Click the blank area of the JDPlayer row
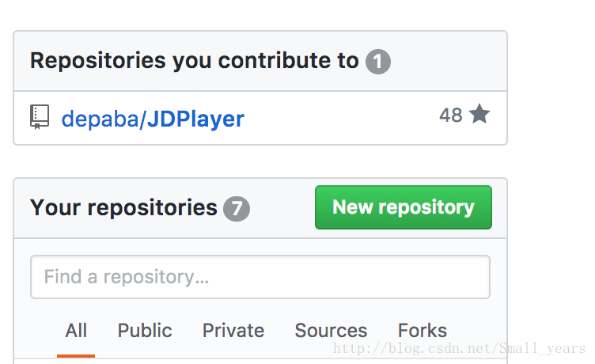Viewport: 595px width, 364px height. point(342,118)
